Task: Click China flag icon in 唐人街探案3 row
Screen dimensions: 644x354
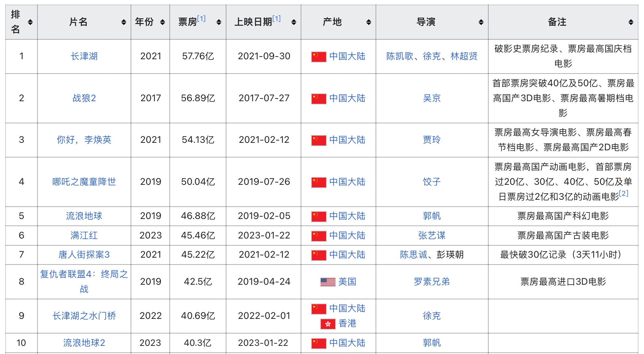Action: tap(319, 255)
